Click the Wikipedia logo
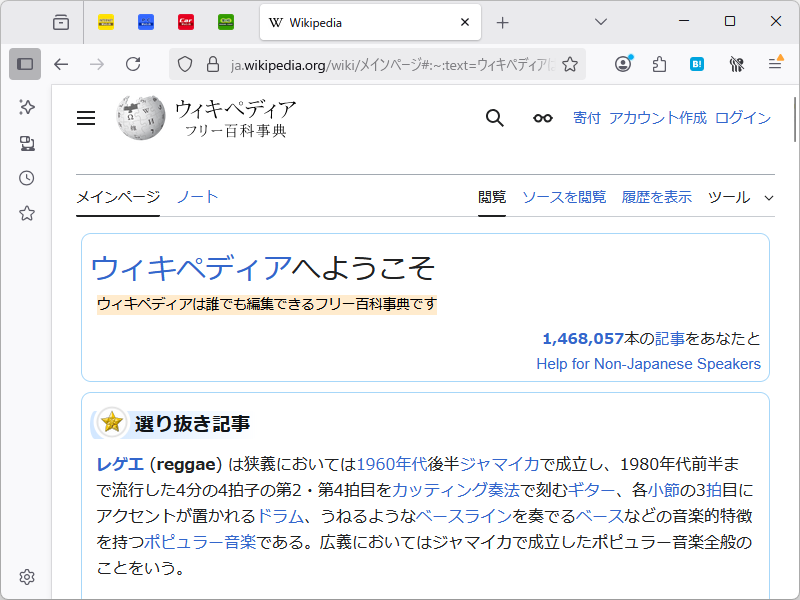800x600 pixels. click(x=140, y=117)
